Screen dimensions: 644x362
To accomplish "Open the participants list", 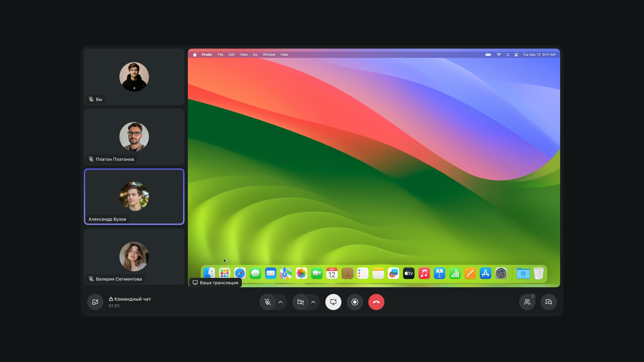I will (527, 302).
